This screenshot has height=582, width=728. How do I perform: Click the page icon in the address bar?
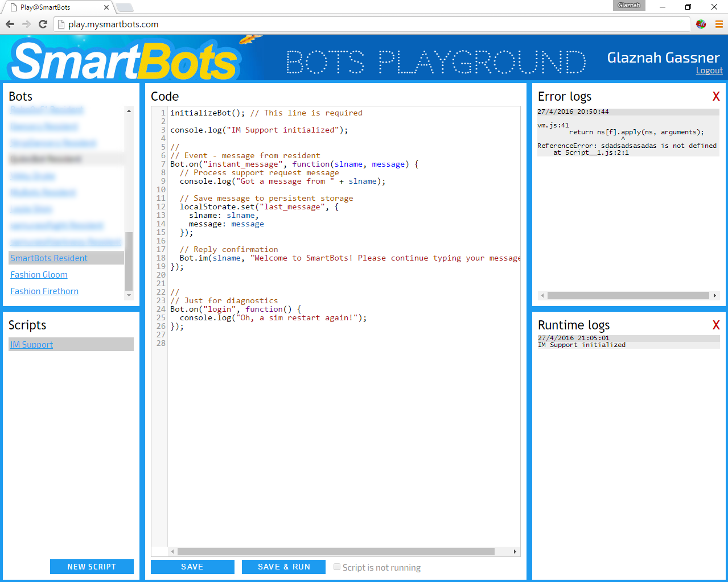(61, 24)
